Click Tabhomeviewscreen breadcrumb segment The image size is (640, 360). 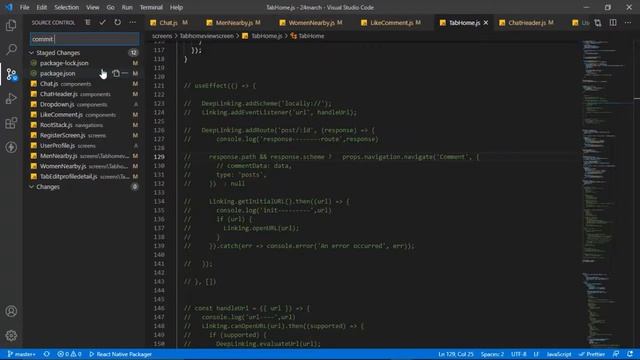207,36
